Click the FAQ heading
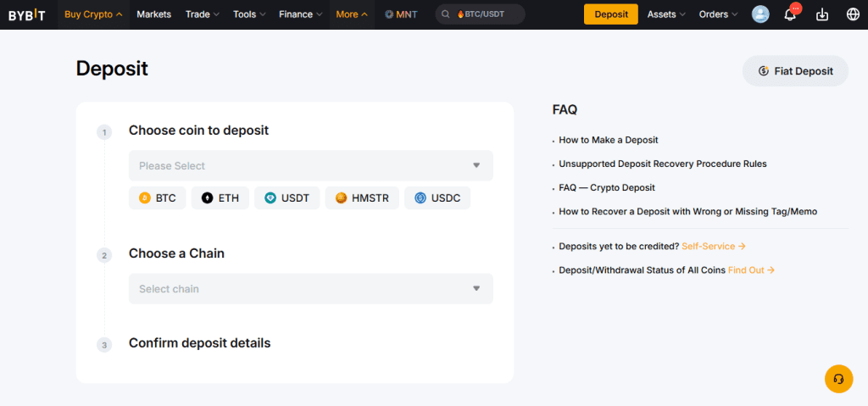 point(565,109)
